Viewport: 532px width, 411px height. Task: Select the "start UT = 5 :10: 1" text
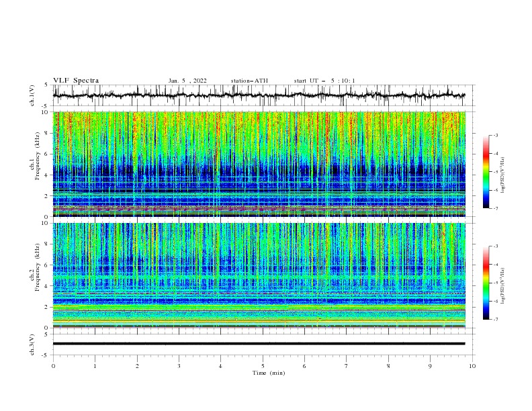324,81
